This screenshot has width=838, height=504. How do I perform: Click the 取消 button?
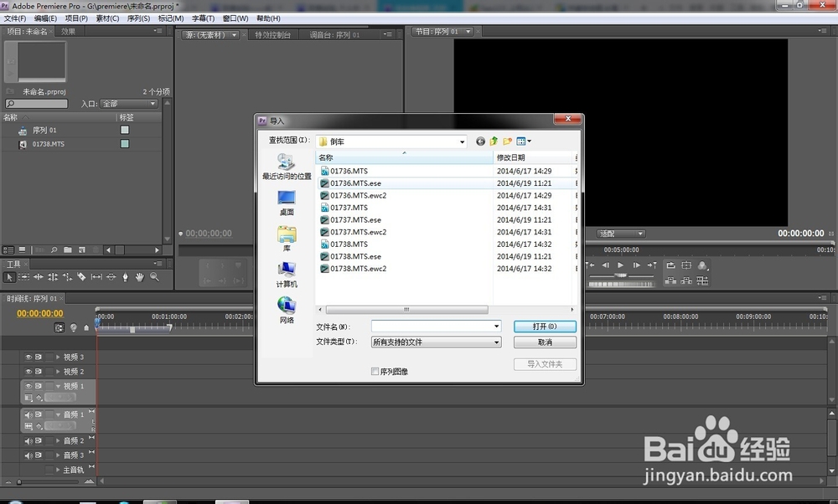545,342
